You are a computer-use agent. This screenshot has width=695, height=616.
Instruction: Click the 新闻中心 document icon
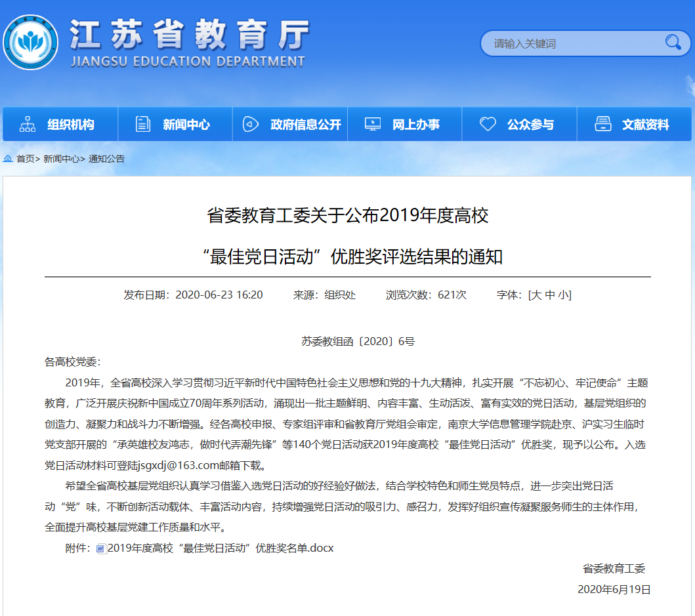[142, 124]
